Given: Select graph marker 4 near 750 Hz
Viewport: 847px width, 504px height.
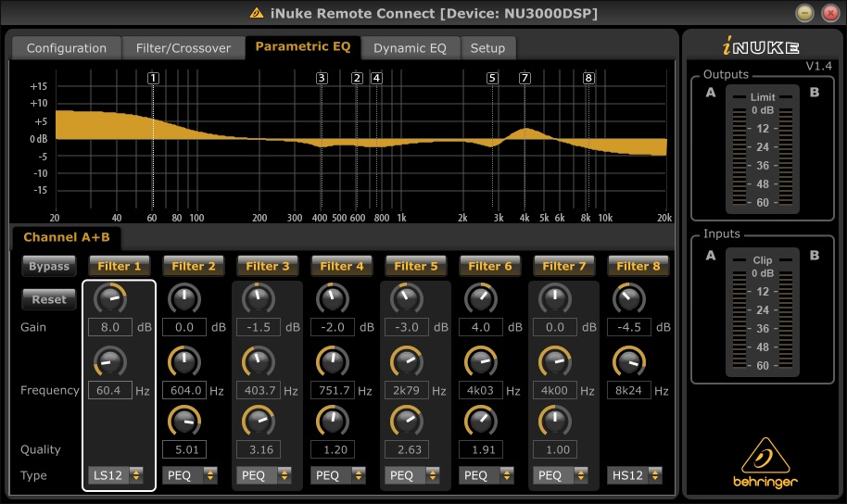Looking at the screenshot, I should tap(376, 79).
